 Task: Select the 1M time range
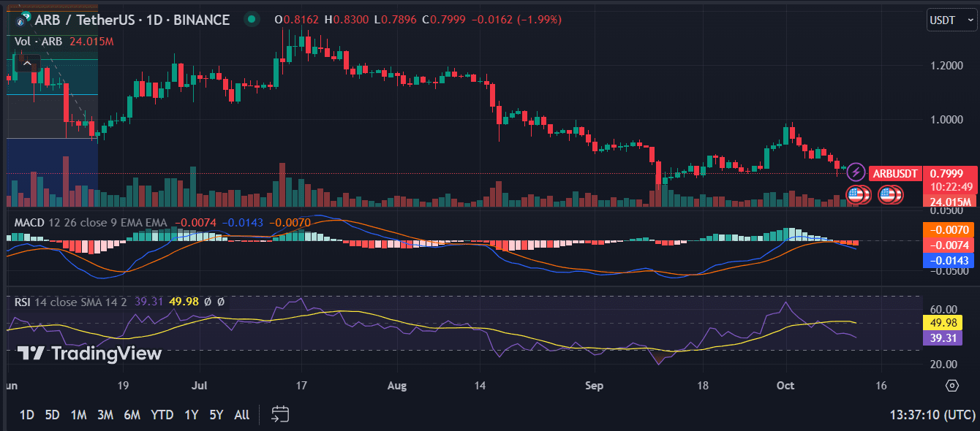(78, 415)
